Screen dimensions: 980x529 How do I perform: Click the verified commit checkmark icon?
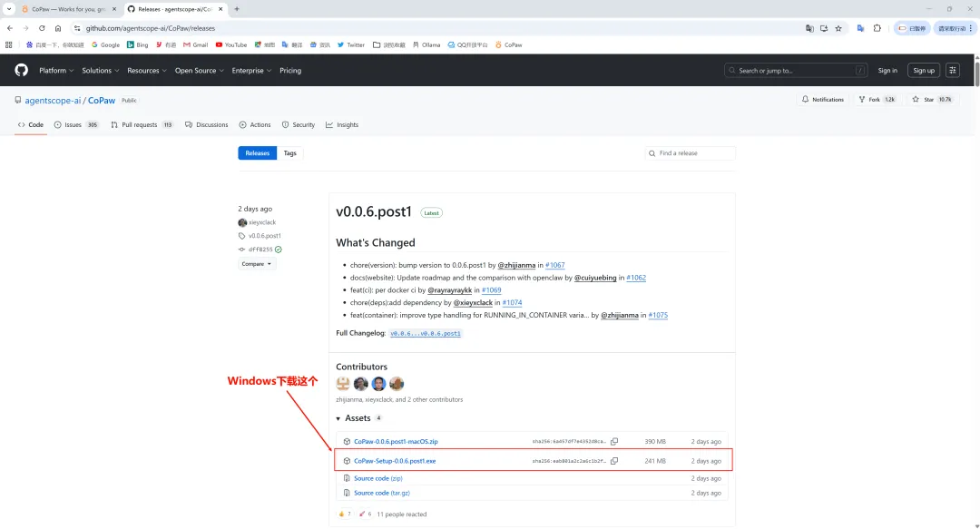[279, 249]
